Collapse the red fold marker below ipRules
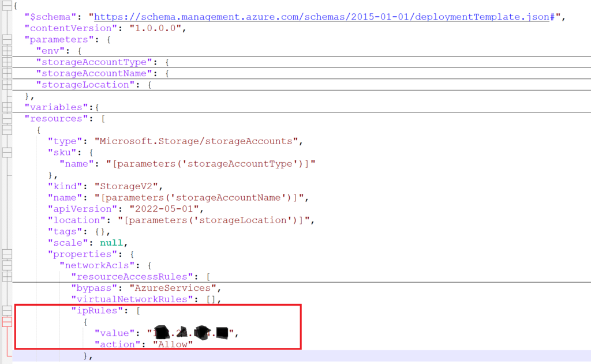591x364 pixels. (x=7, y=322)
